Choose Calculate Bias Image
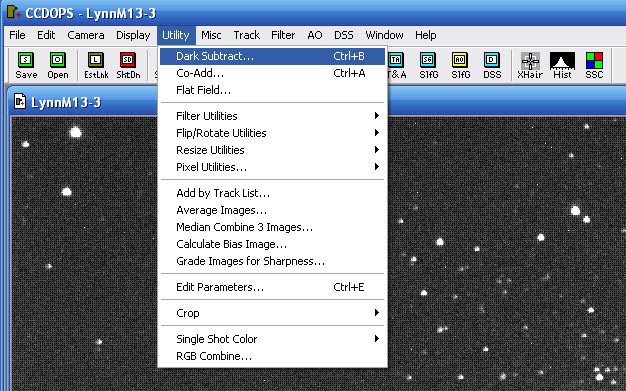This screenshot has width=626, height=391. [x=273, y=244]
